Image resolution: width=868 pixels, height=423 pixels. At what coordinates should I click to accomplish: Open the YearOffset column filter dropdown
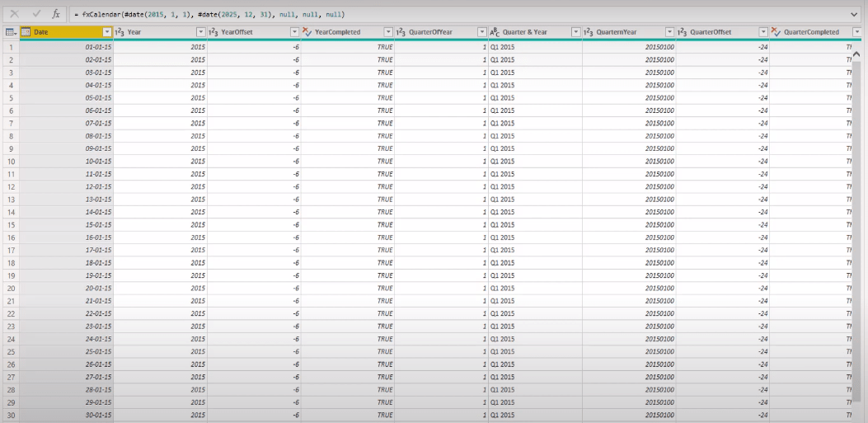pyautogui.click(x=294, y=32)
